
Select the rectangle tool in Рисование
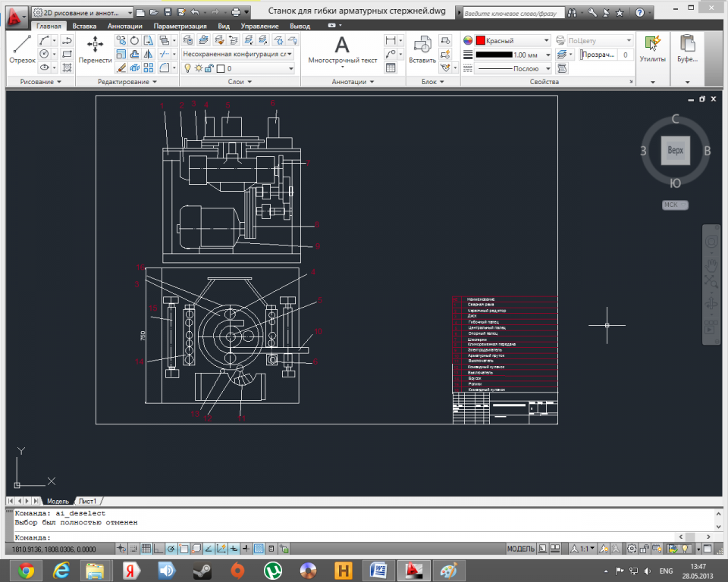tap(67, 54)
